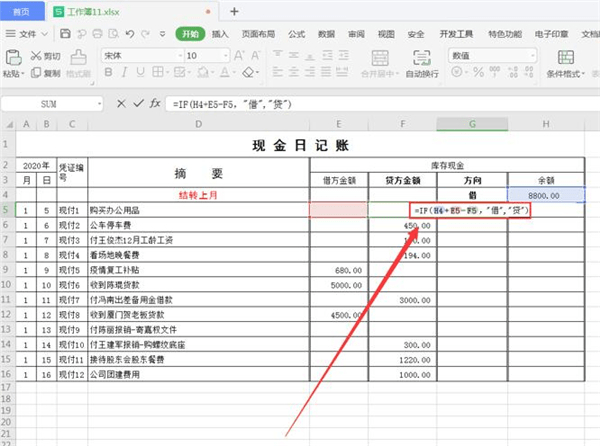Image resolution: width=600 pixels, height=446 pixels.
Task: Click the Merge and Center (合并居中) icon
Action: [x=380, y=58]
